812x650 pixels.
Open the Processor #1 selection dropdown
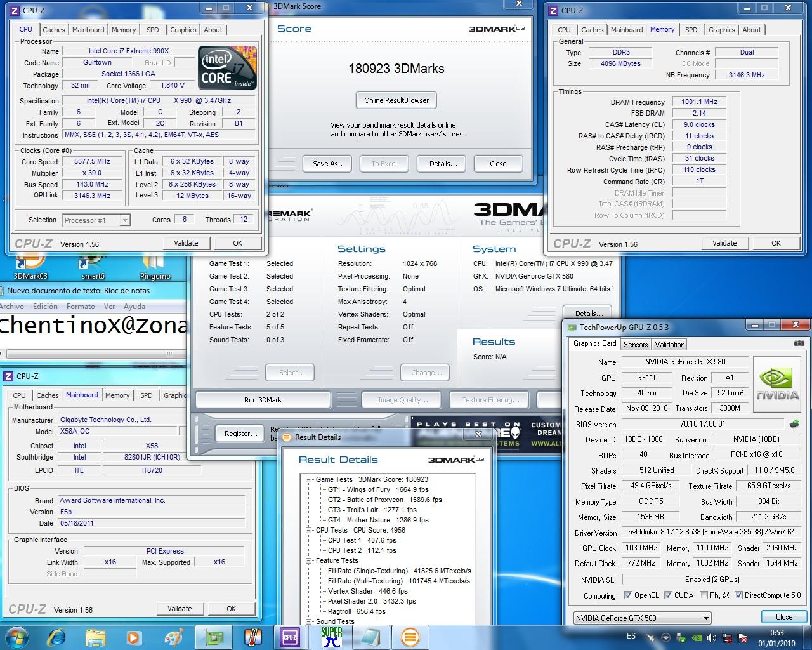coord(96,220)
